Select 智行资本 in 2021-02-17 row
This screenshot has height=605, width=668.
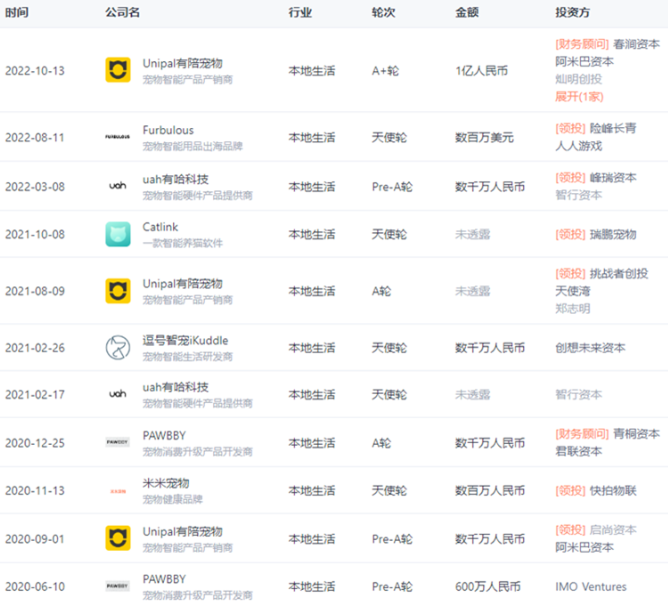tap(579, 395)
